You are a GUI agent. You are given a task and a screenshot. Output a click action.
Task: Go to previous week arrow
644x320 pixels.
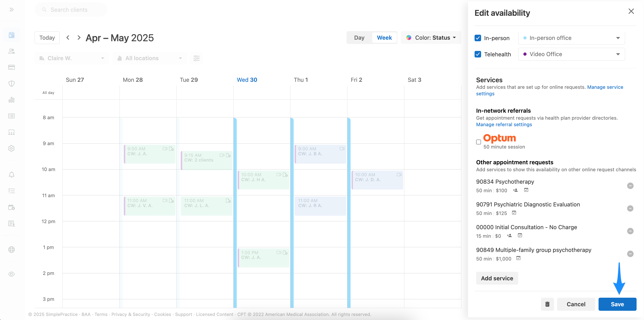click(68, 38)
